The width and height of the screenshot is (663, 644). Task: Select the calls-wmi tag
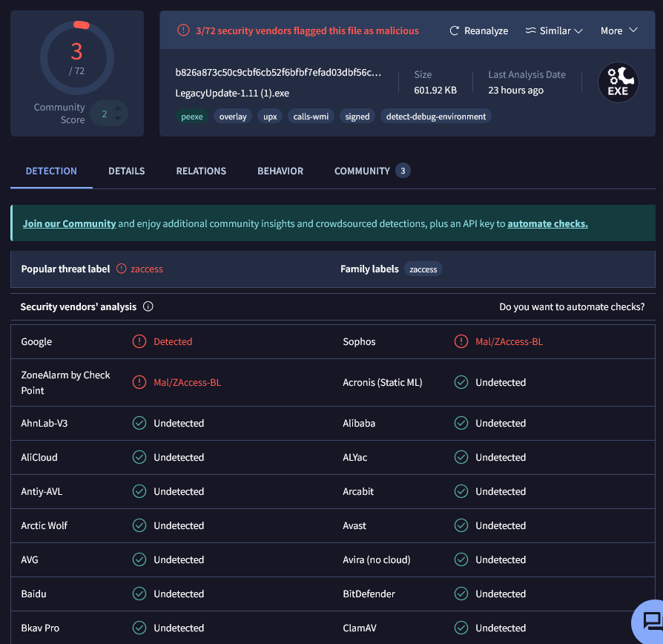pyautogui.click(x=311, y=116)
